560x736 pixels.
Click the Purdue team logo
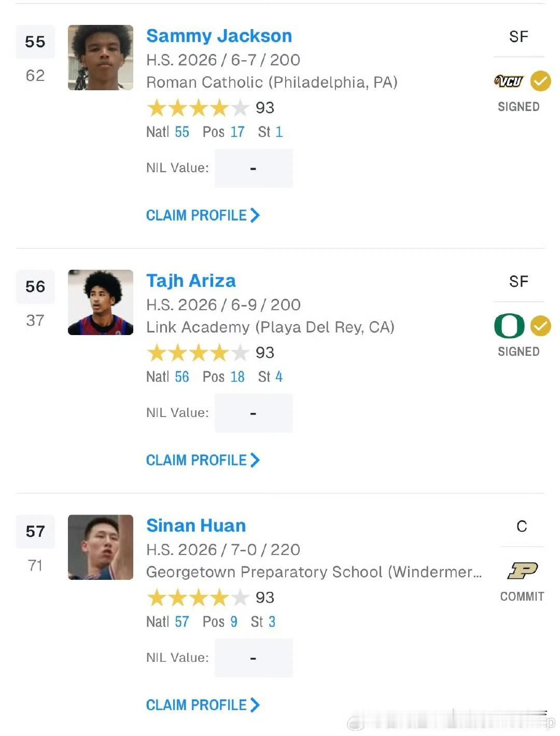tap(522, 571)
